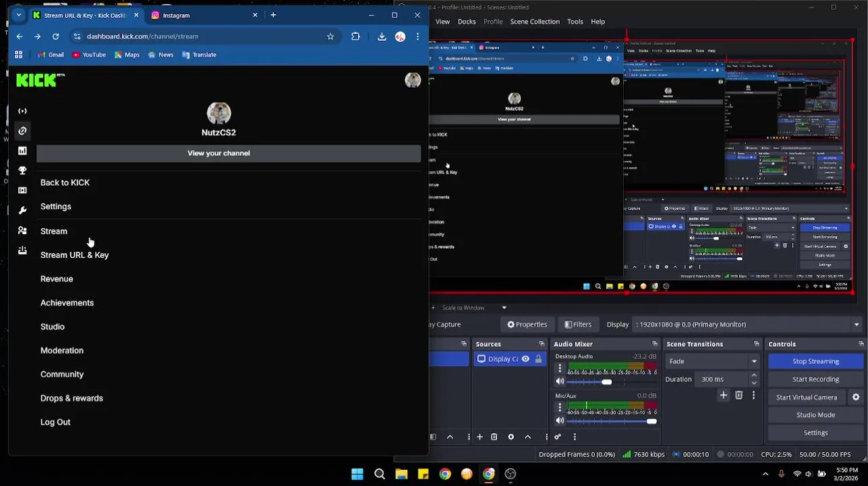The height and width of the screenshot is (486, 868).
Task: Bookmark this page with the star icon
Action: pos(330,36)
